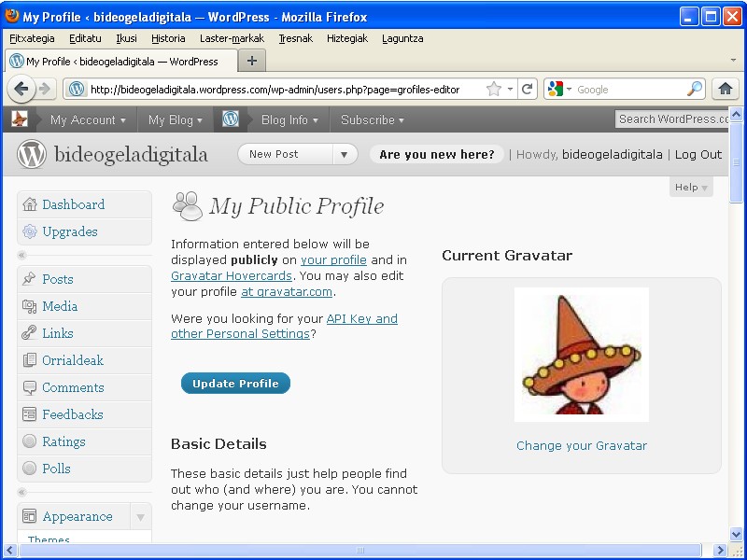
Task: Click the browser Back arrow button
Action: point(21,89)
